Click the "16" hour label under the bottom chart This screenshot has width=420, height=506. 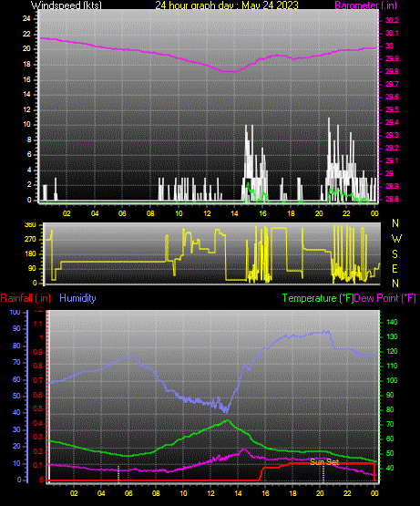coord(265,493)
